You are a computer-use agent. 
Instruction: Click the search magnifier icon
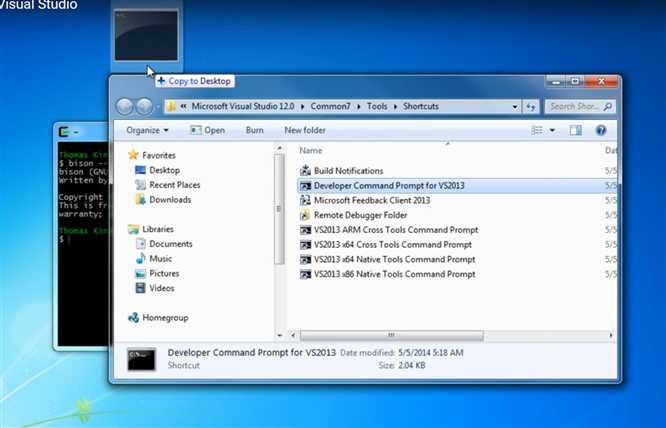tap(608, 107)
